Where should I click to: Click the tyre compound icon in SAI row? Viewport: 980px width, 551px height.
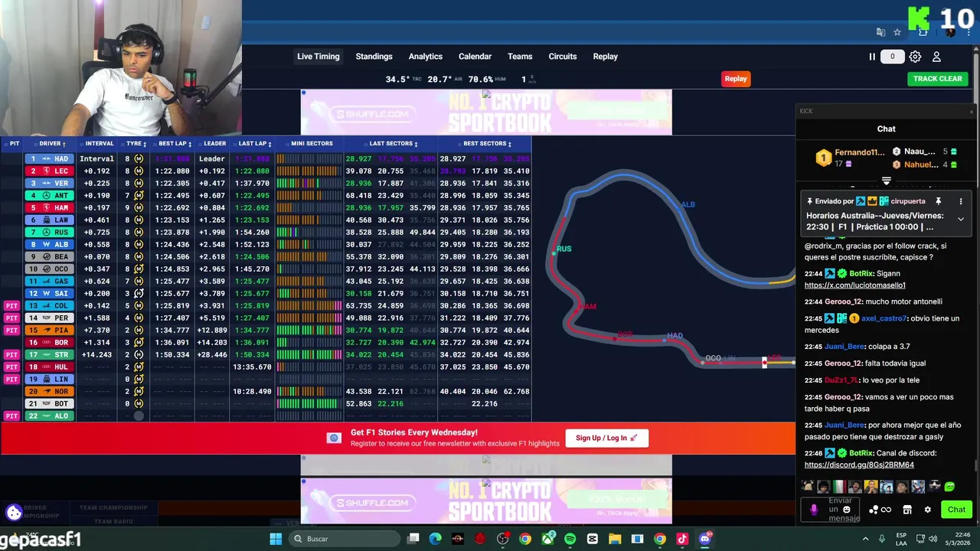pos(139,293)
